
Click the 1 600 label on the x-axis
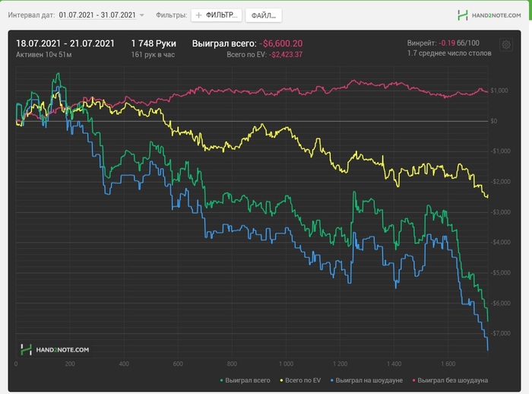(x=448, y=364)
